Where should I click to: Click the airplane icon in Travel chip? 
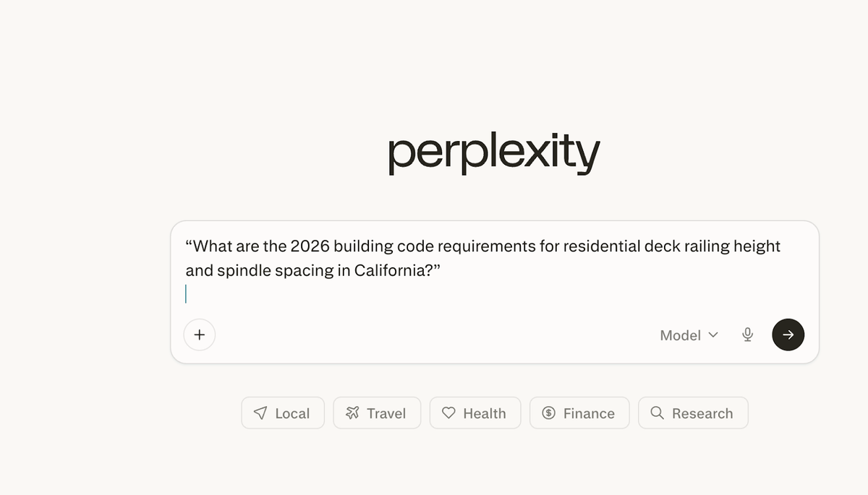pyautogui.click(x=352, y=413)
